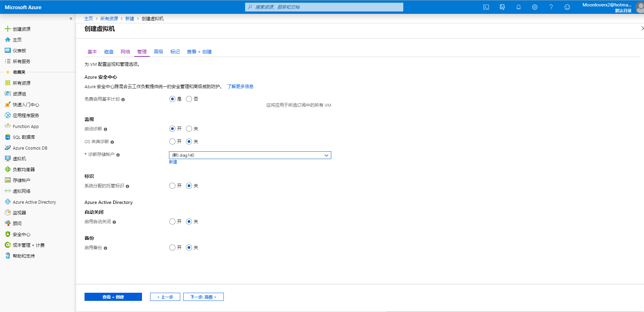Screen dimensions: 644x312
Task: Switch to the 磁盘 tab
Action: click(x=109, y=52)
